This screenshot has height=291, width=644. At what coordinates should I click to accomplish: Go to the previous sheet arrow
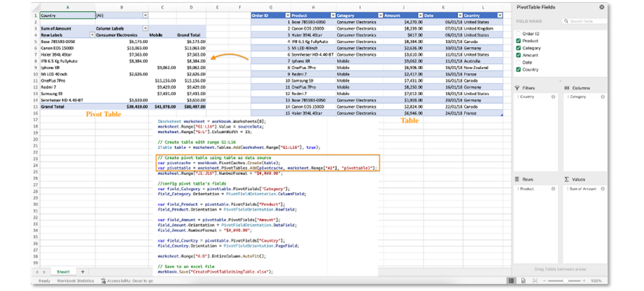[x=37, y=271]
